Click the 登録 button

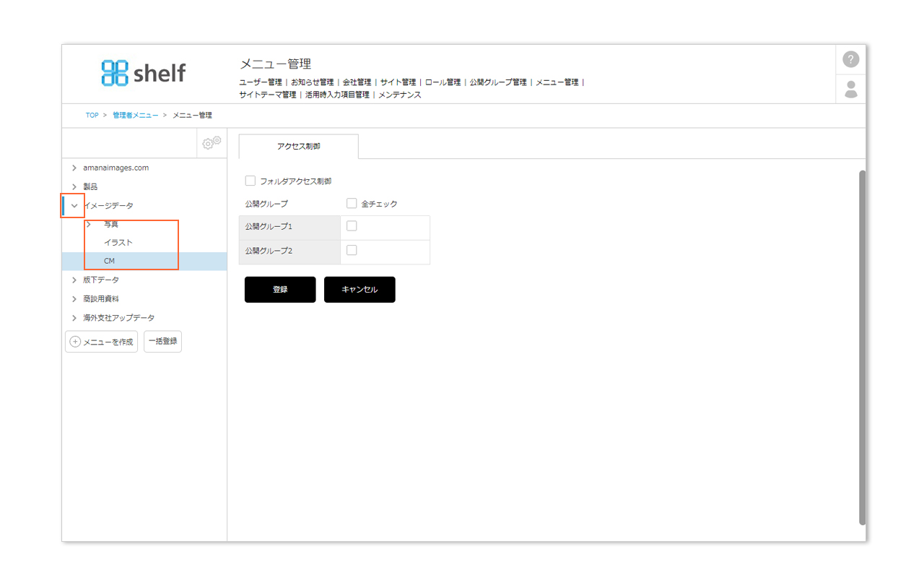(280, 289)
